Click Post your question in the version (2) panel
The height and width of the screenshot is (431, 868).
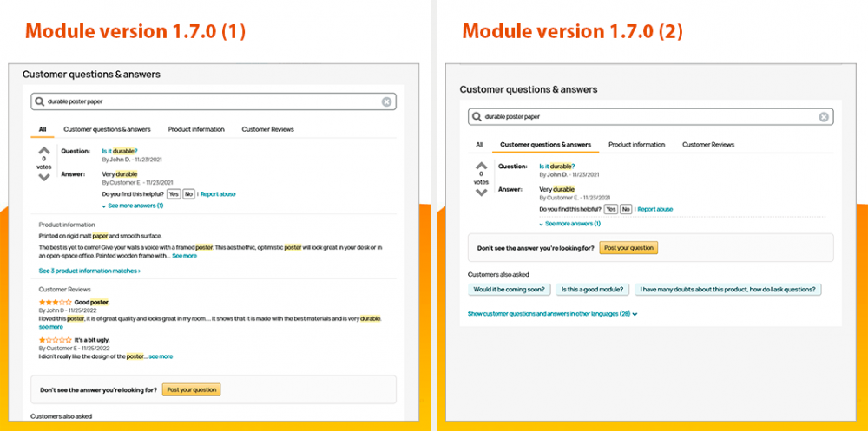click(628, 248)
